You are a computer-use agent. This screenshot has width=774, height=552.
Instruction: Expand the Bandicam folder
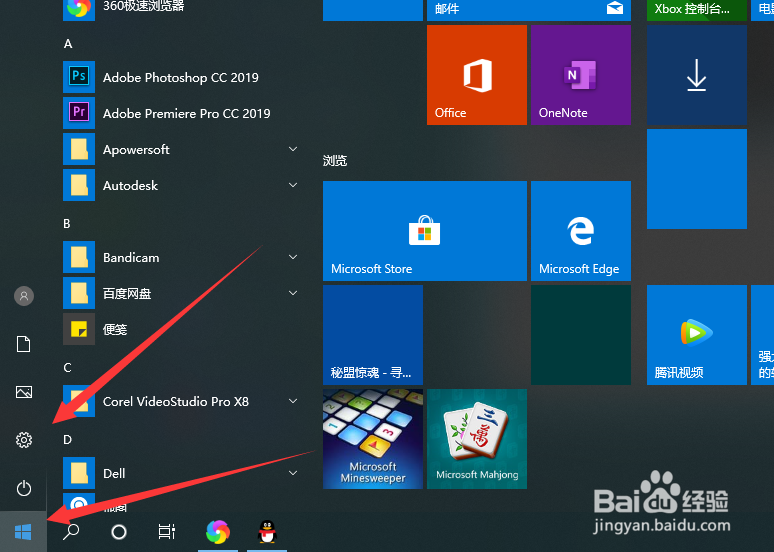tap(180, 257)
